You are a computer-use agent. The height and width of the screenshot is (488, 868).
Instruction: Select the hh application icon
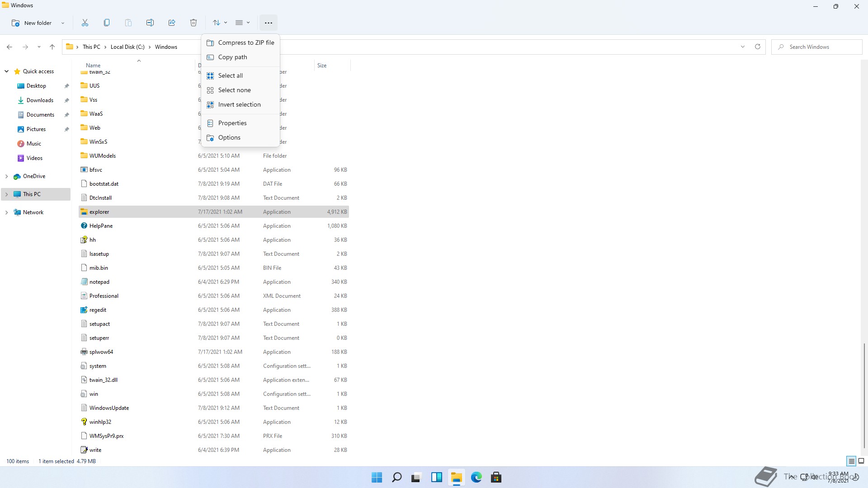84,240
